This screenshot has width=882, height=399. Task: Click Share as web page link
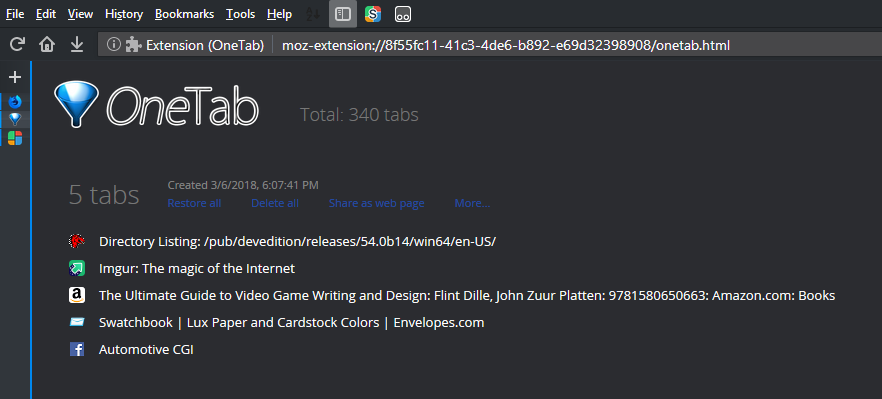376,203
